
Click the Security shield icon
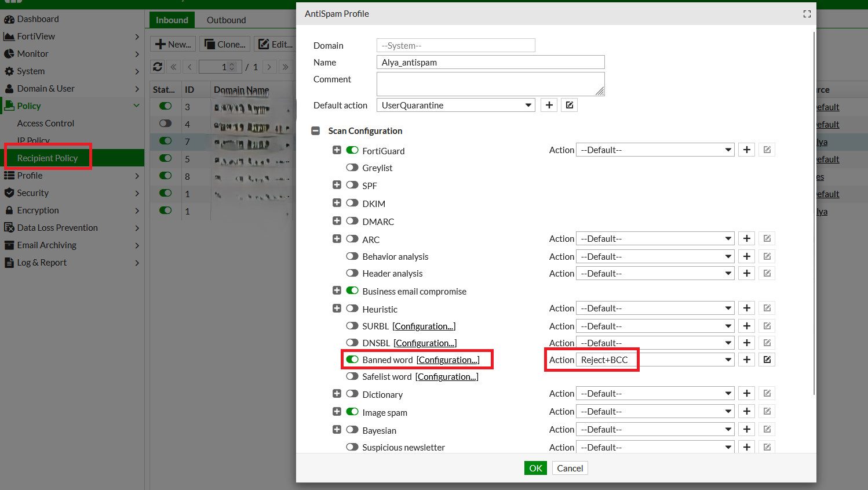tap(9, 193)
